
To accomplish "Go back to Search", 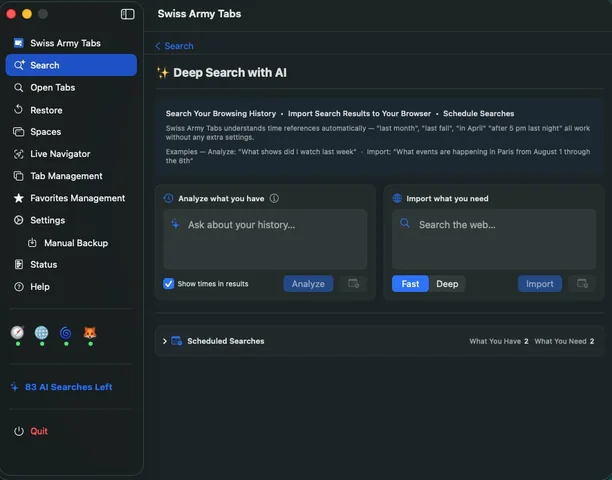I will 174,46.
